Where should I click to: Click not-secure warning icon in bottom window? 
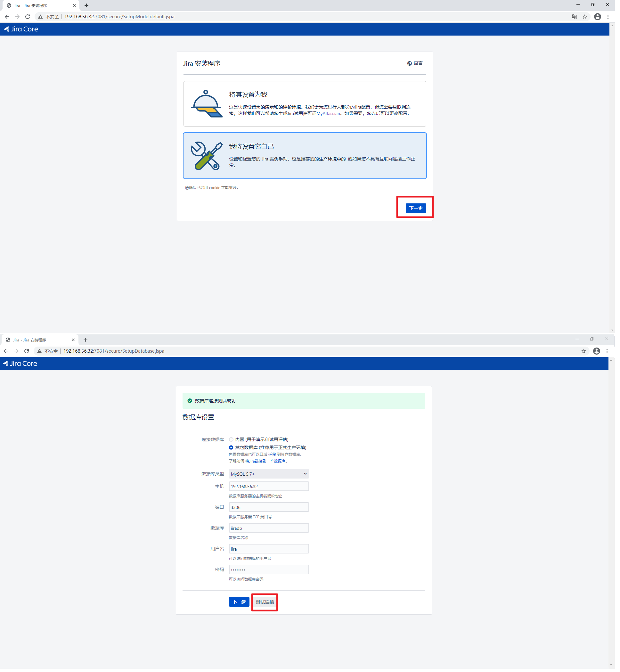40,354
